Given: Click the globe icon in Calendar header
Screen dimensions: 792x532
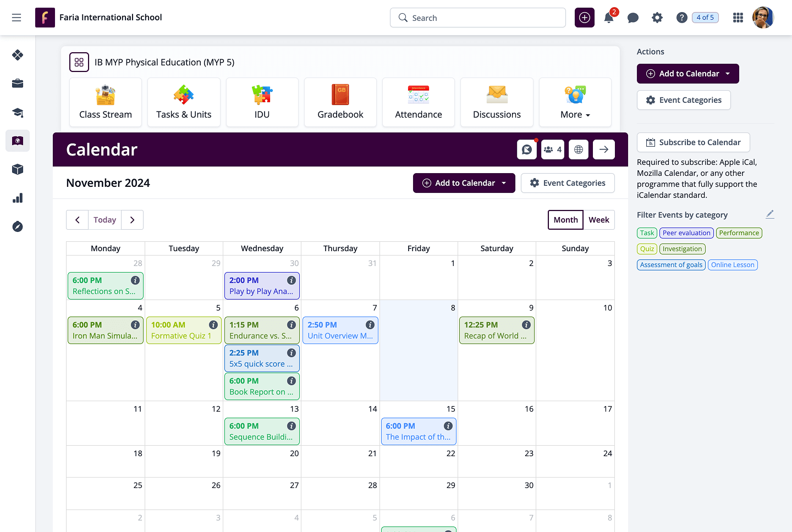Looking at the screenshot, I should tap(579, 149).
